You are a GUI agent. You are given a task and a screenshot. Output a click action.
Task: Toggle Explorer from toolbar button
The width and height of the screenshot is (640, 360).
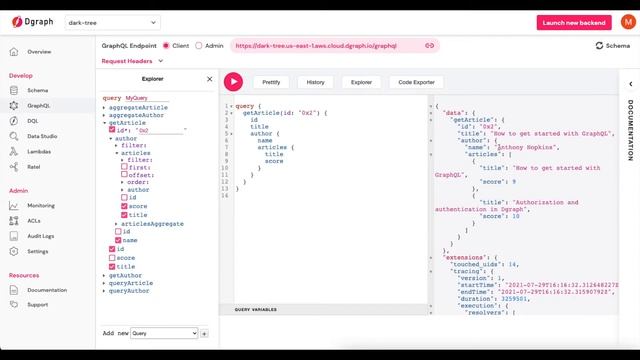pos(361,82)
